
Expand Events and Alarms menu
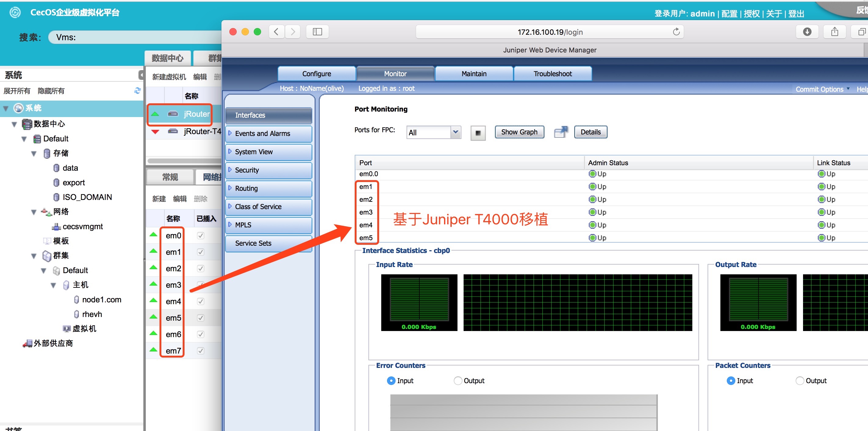coord(269,134)
